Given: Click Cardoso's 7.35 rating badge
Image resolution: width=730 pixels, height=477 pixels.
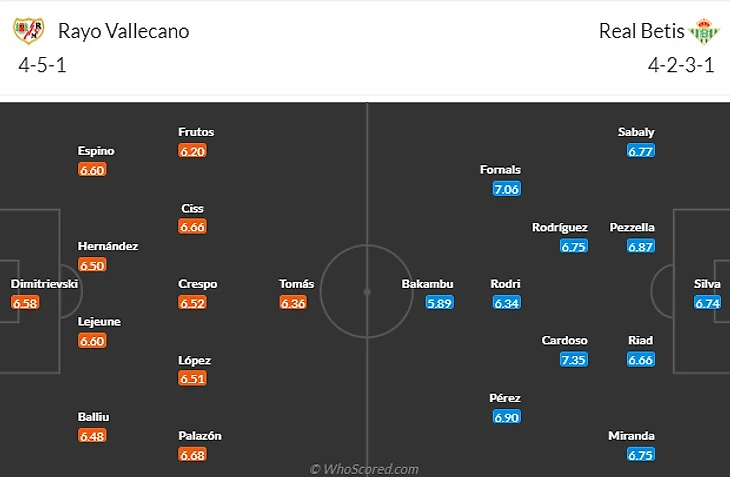Looking at the screenshot, I should coord(574,360).
